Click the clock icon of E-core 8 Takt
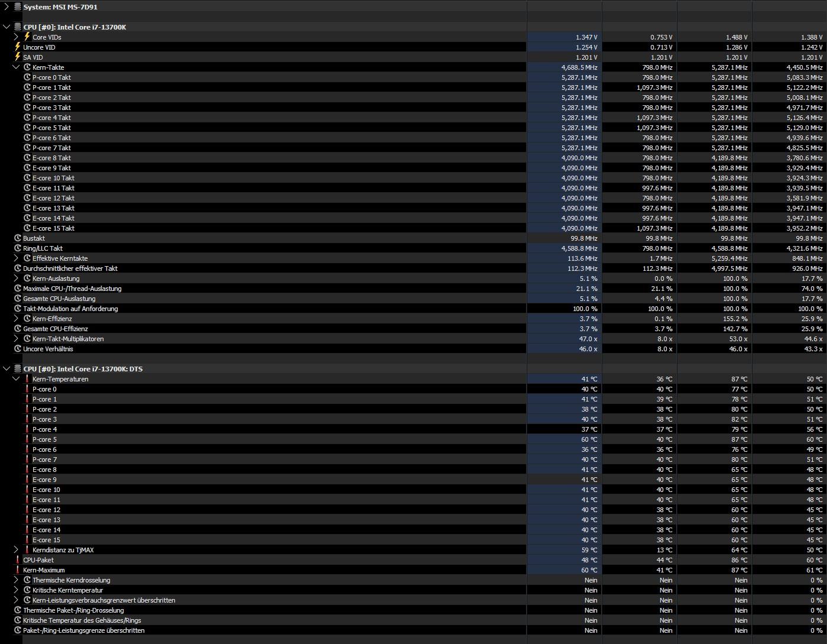827x644 pixels. point(27,158)
